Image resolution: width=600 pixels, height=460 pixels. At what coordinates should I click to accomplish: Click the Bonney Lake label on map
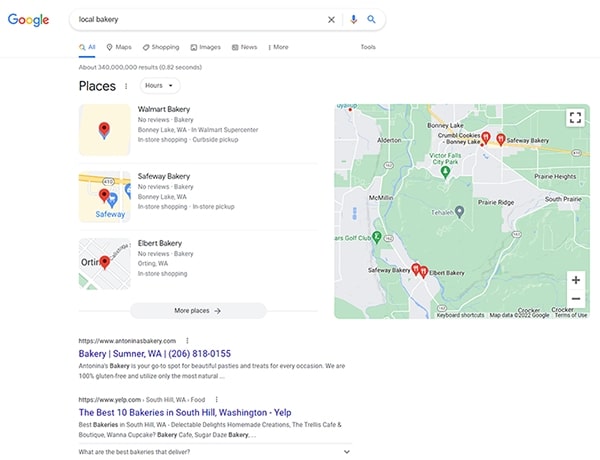click(445, 126)
